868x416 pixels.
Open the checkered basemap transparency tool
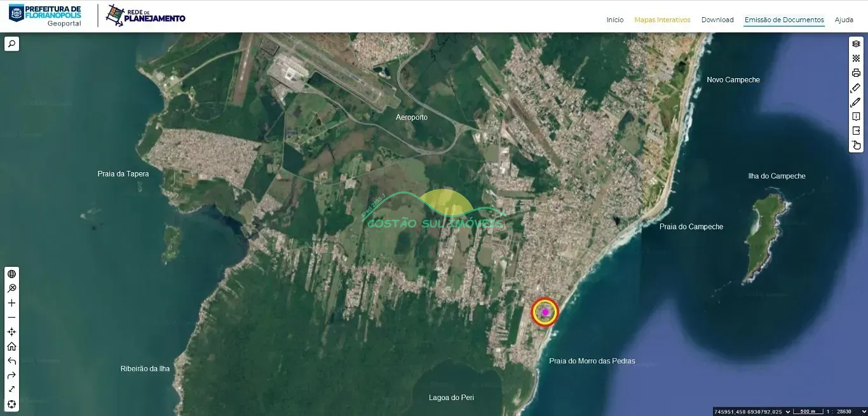point(856,58)
